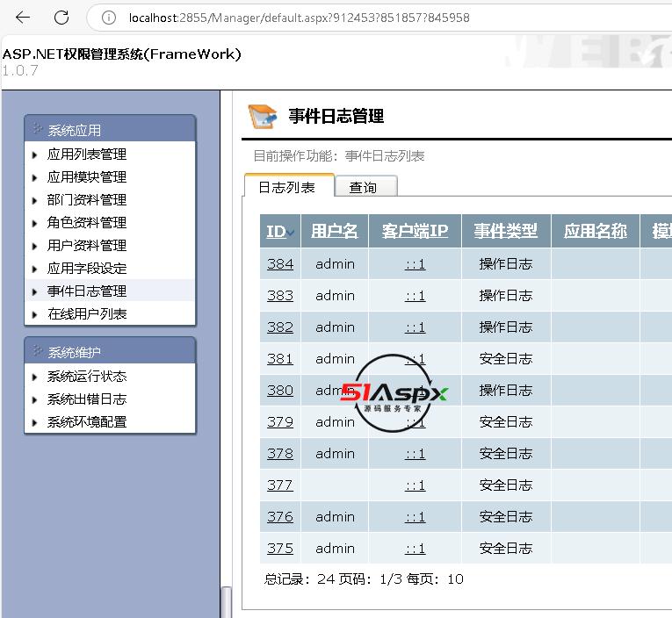Open 系统出错日志 menu item
This screenshot has height=618, width=672.
[87, 399]
